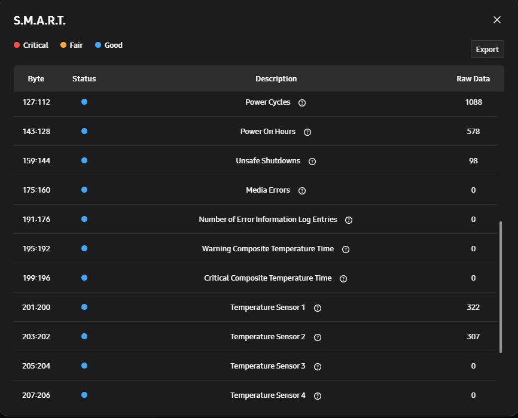Click the red Critical legend dot
This screenshot has width=518, height=420.
coord(17,45)
